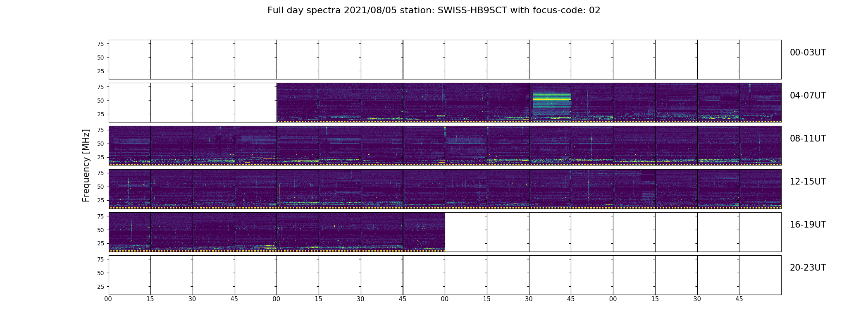Open the last spectrum panel in 16-19UT row
868x331 pixels.
424,232
